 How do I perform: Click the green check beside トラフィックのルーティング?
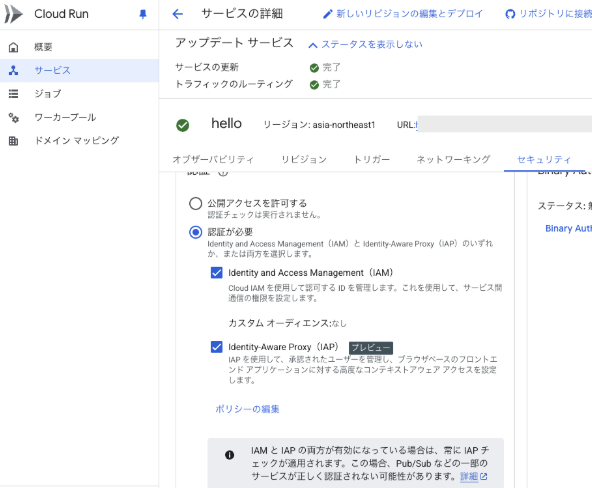coord(314,85)
